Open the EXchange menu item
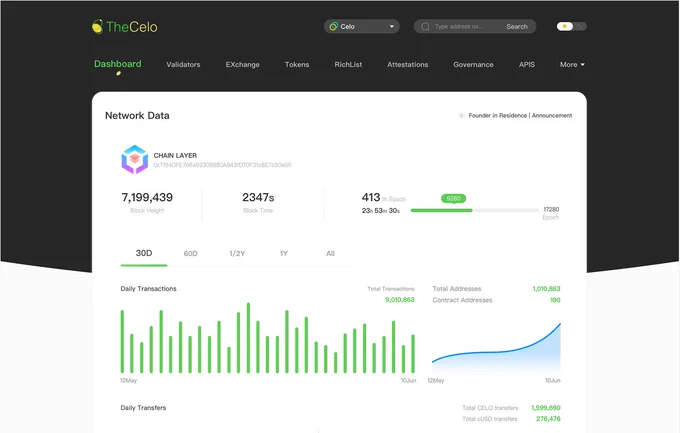This screenshot has height=433, width=680. [242, 64]
